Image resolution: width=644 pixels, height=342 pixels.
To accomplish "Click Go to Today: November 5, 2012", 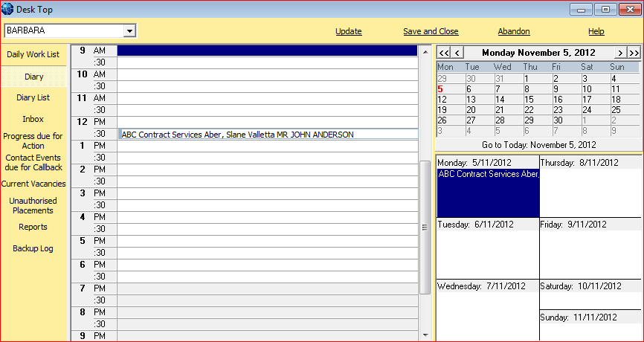I will 539,145.
